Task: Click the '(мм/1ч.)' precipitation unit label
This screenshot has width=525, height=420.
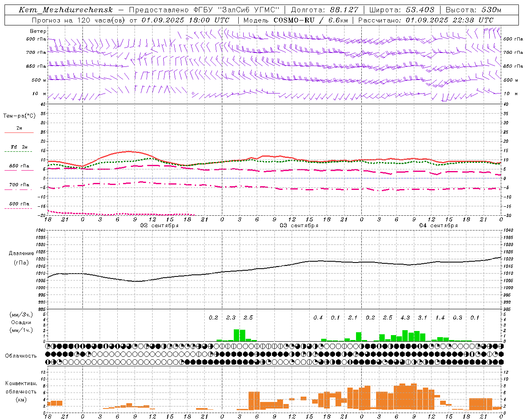Action: tap(21, 330)
